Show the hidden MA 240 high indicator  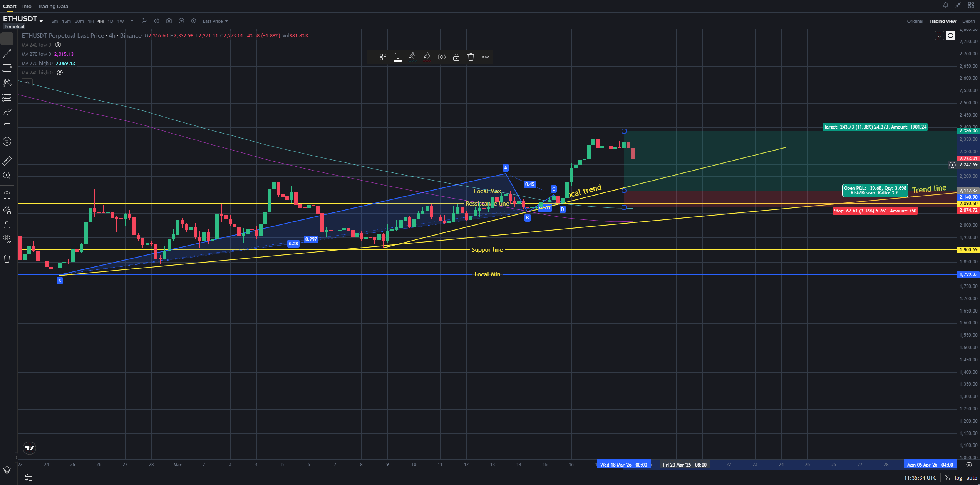[x=60, y=73]
